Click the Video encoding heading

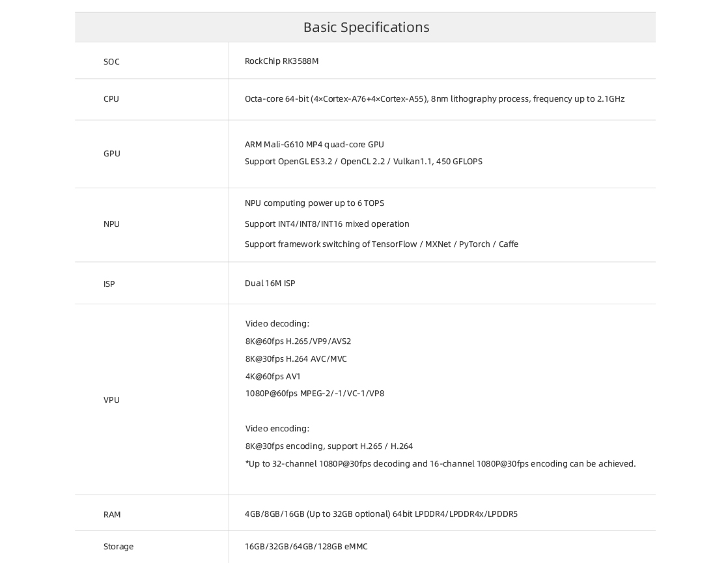(277, 429)
